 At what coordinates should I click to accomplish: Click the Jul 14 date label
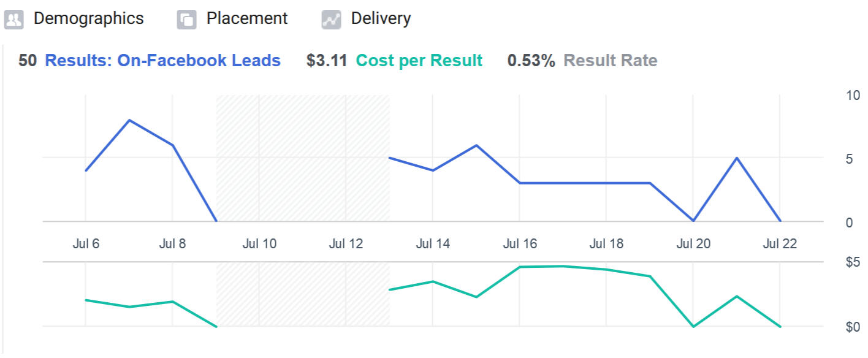click(433, 244)
